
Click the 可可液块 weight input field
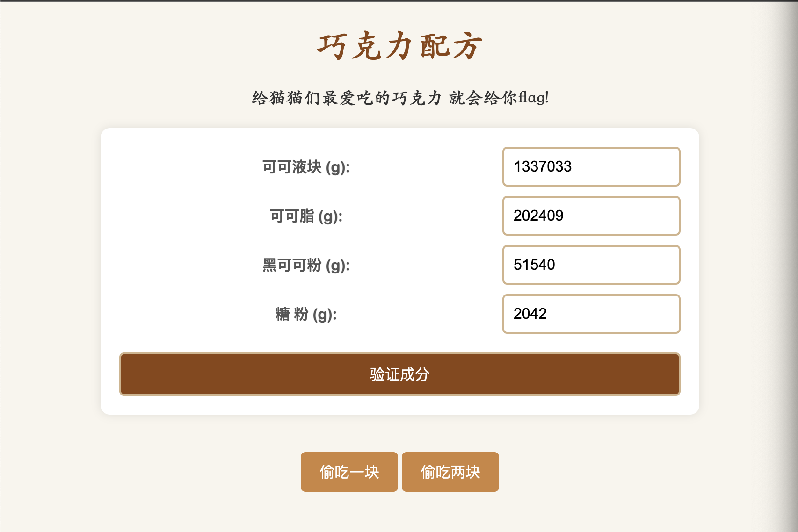point(591,166)
